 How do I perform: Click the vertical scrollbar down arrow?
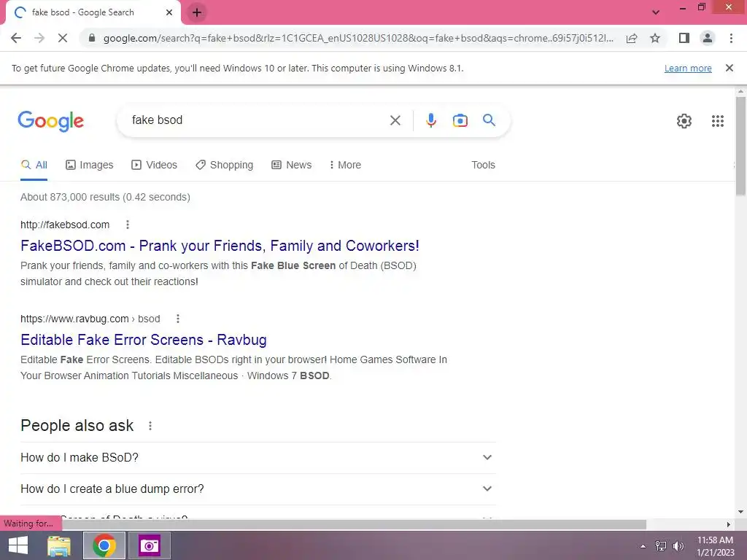(740, 513)
